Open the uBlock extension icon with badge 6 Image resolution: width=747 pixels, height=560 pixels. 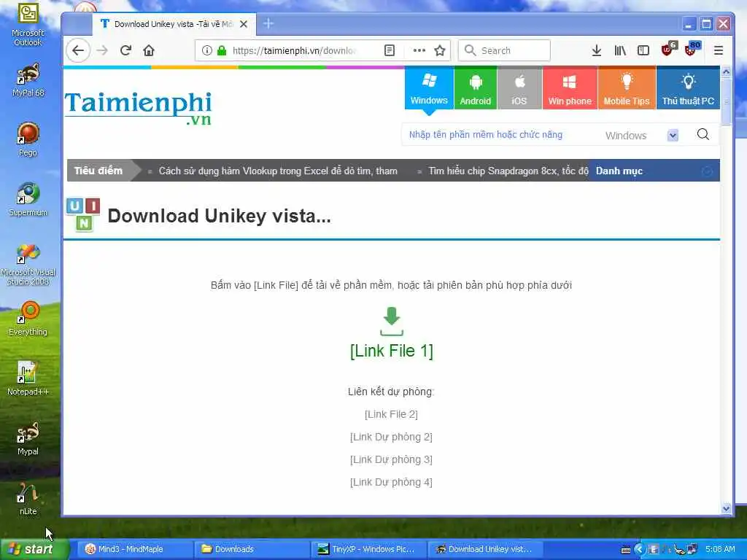(x=668, y=49)
